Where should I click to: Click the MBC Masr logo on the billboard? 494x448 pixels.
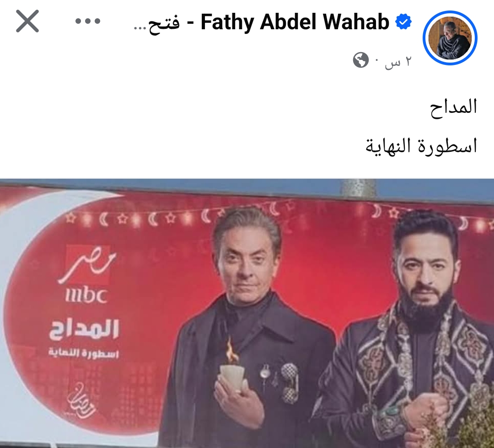[87, 274]
